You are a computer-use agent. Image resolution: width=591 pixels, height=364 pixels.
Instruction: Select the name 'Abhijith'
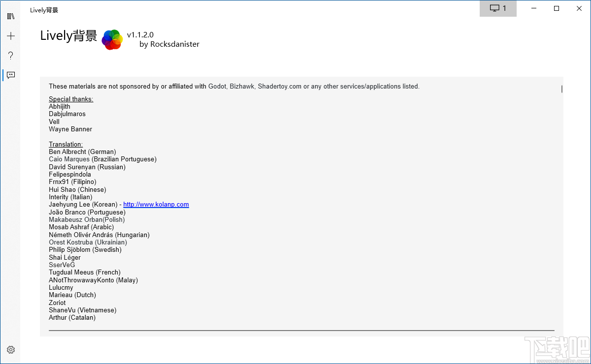(x=60, y=106)
